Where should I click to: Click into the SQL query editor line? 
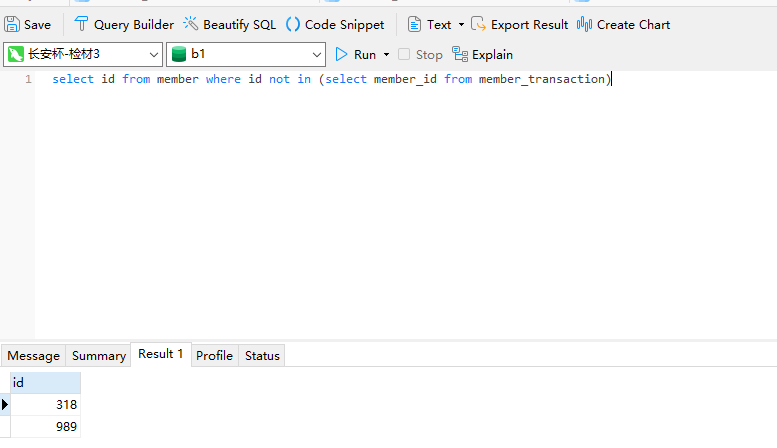pyautogui.click(x=330, y=79)
